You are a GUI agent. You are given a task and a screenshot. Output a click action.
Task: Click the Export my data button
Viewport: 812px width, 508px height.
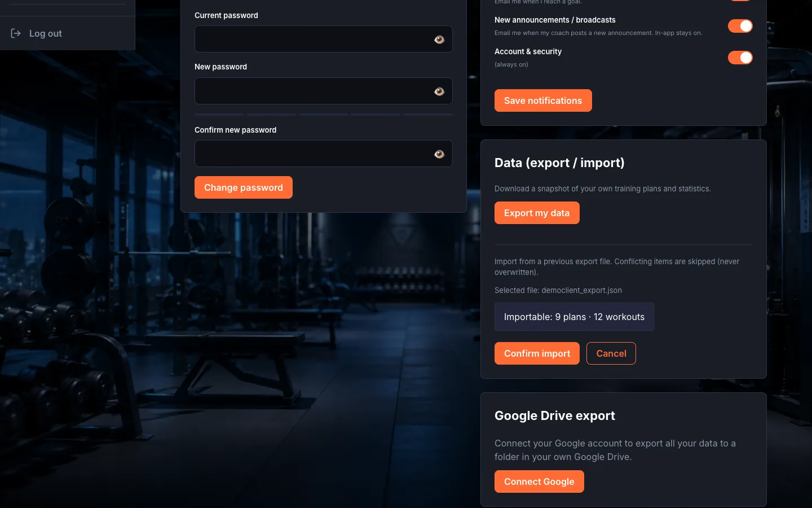point(537,213)
